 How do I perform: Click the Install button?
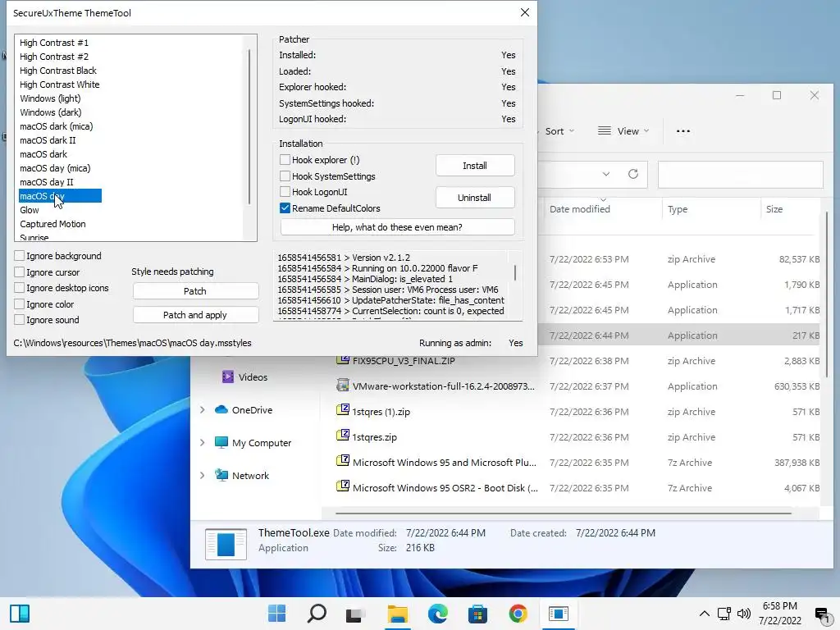click(475, 166)
